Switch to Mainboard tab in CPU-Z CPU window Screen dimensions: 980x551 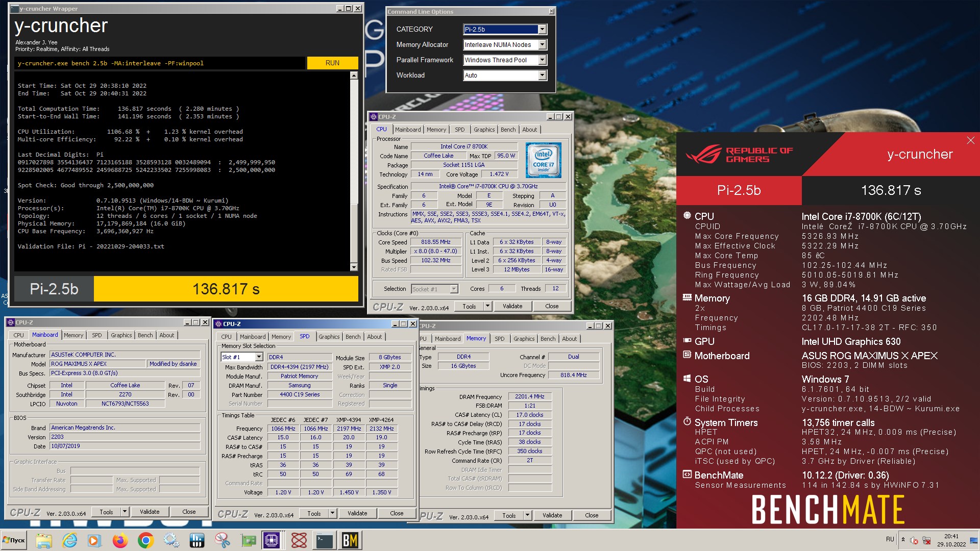[x=408, y=130]
